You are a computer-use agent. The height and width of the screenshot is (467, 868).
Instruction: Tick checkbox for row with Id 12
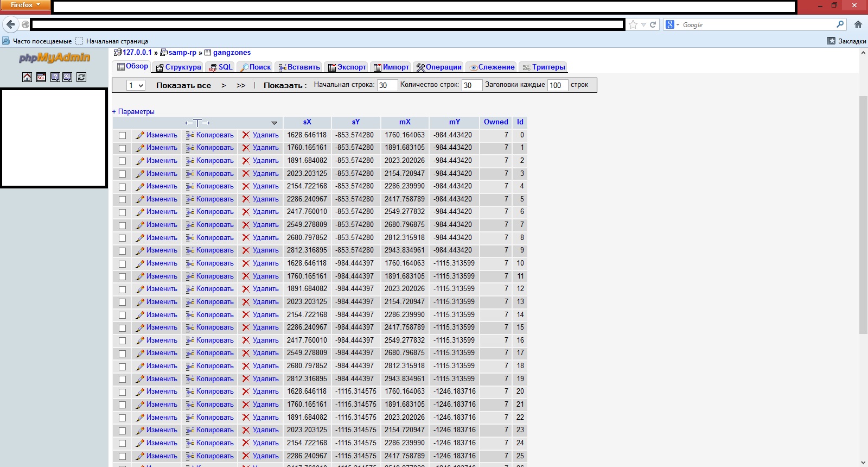tap(122, 289)
